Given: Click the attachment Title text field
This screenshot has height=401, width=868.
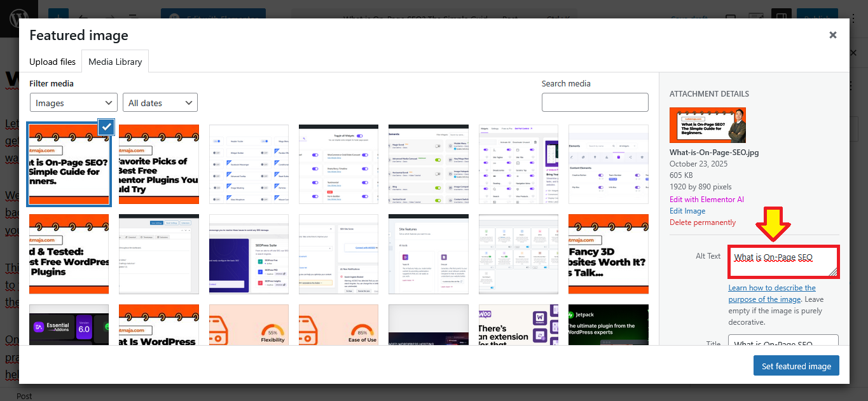Looking at the screenshot, I should [x=783, y=342].
